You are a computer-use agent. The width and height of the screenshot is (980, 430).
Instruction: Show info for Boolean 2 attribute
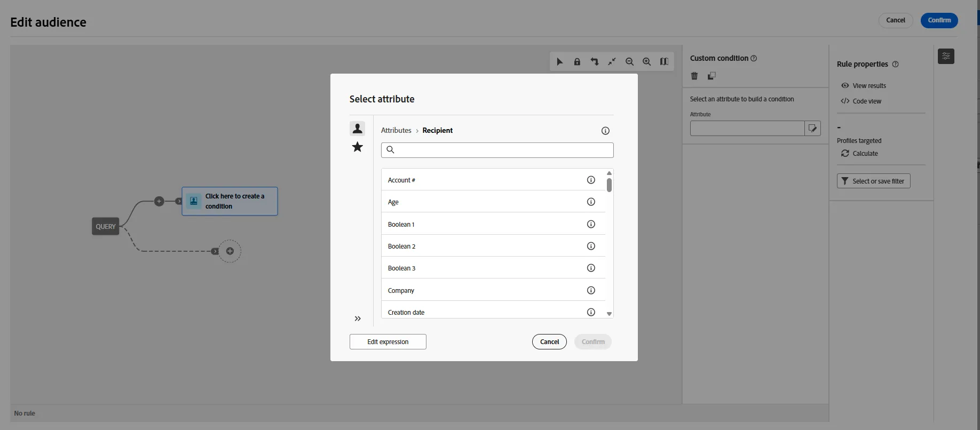[x=591, y=246]
